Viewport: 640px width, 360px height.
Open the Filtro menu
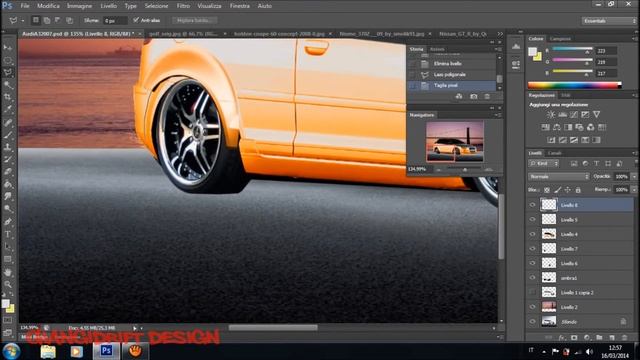click(183, 6)
